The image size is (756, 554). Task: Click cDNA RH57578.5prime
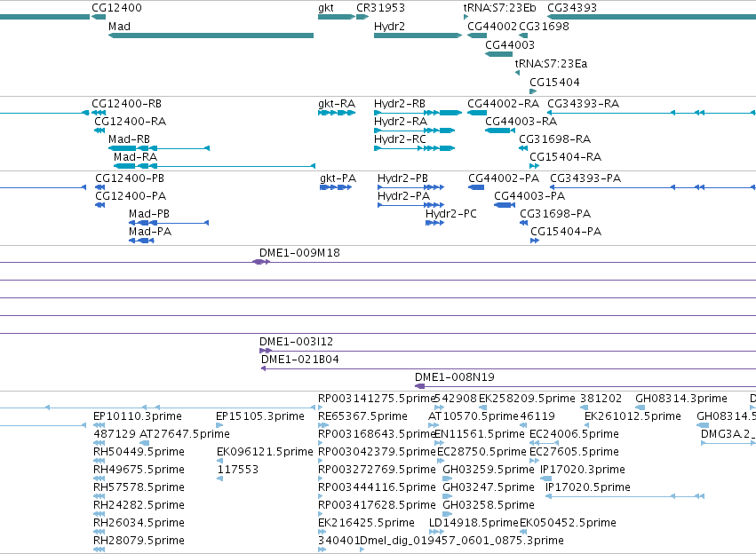pos(139,487)
